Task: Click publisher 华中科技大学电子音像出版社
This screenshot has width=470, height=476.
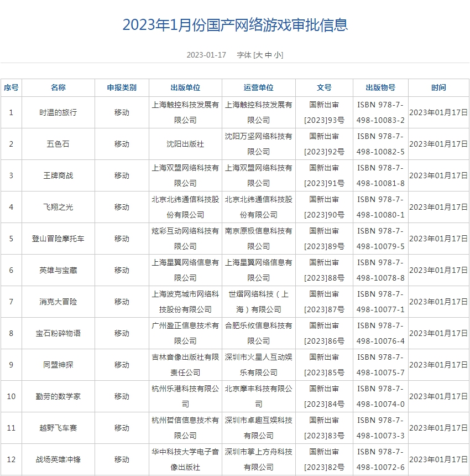Action: [186, 460]
